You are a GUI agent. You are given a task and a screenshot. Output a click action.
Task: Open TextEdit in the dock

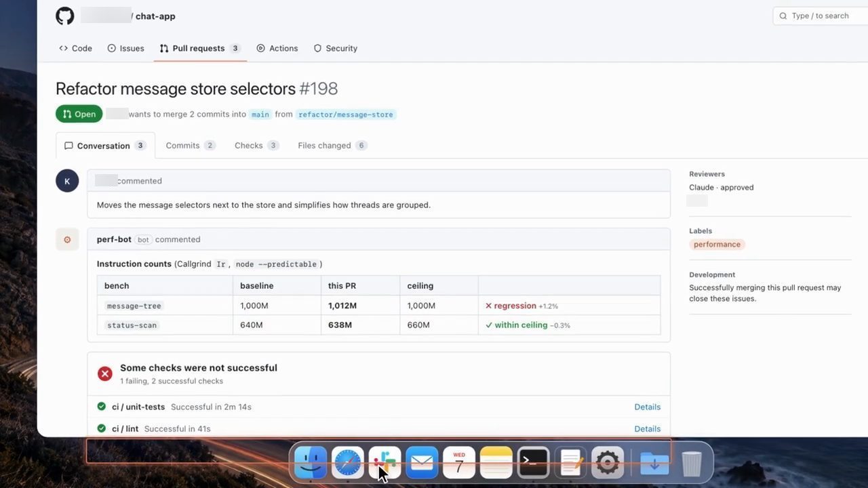click(571, 463)
